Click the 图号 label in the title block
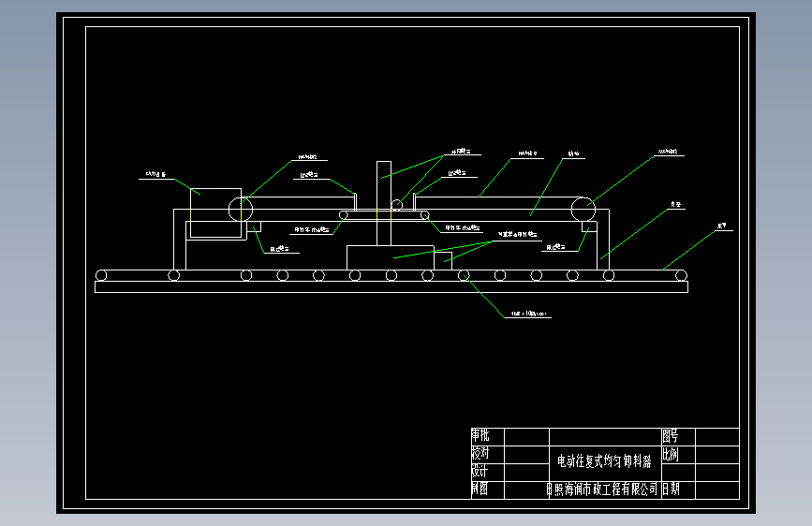Screen dimensions: 812x526 point(670,436)
